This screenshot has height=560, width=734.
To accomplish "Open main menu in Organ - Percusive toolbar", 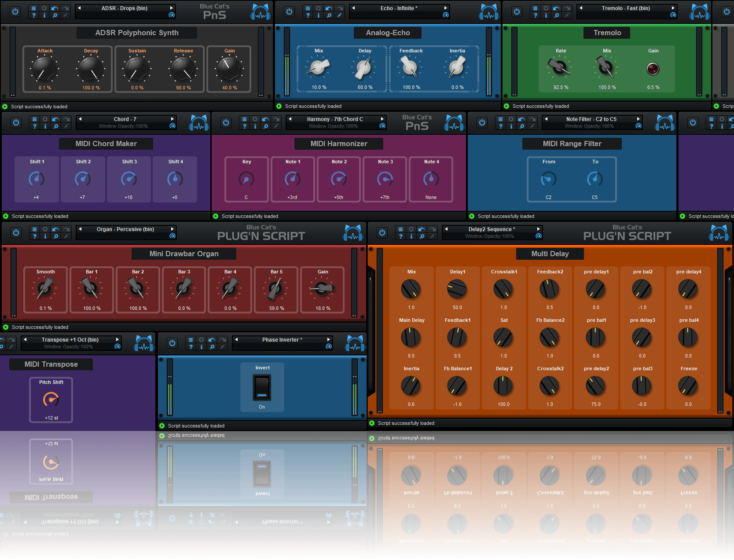I will coord(35,229).
